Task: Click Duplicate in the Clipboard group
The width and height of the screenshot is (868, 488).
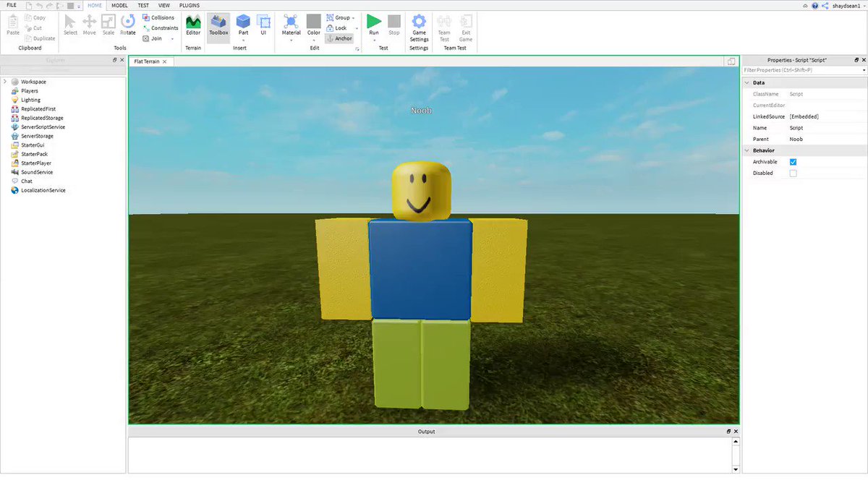Action: click(x=40, y=38)
